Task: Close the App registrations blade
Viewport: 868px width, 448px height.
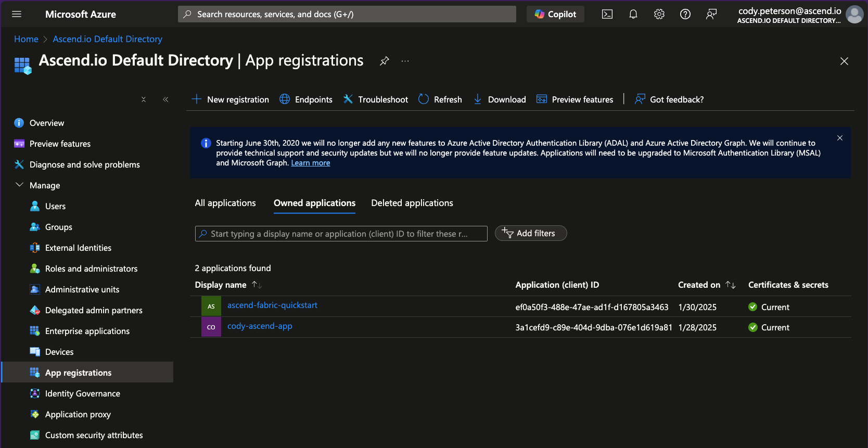Action: 845,61
